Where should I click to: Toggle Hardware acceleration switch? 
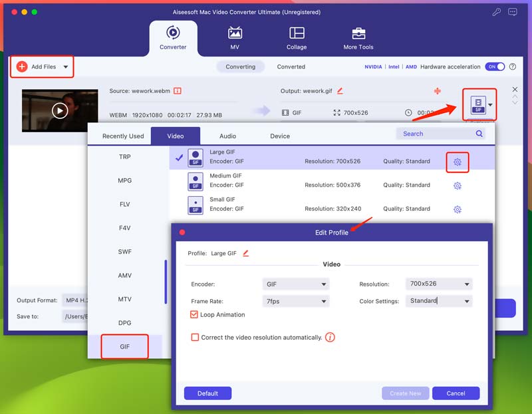point(495,67)
